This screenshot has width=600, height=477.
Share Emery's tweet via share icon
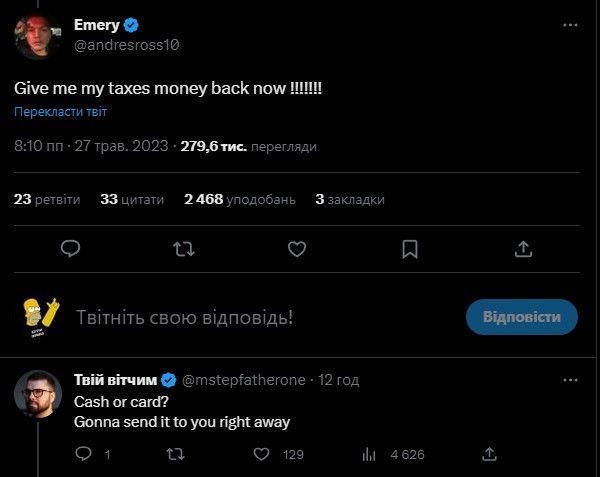click(x=523, y=249)
